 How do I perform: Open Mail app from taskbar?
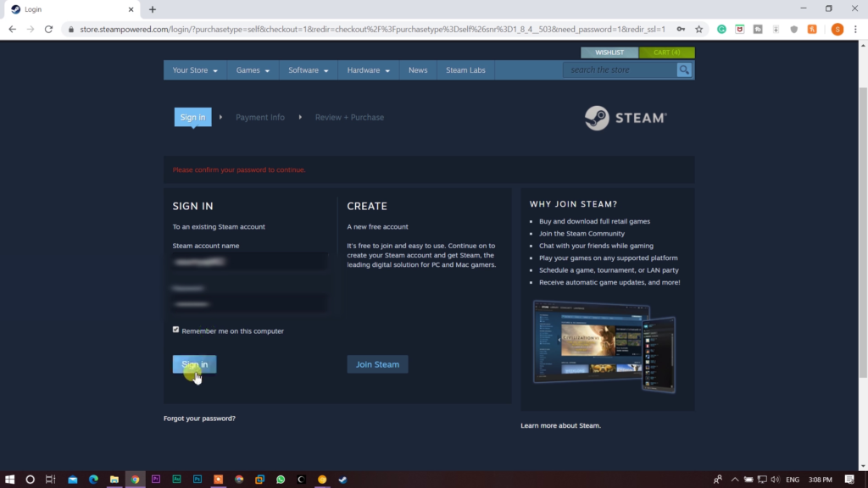coord(73,480)
